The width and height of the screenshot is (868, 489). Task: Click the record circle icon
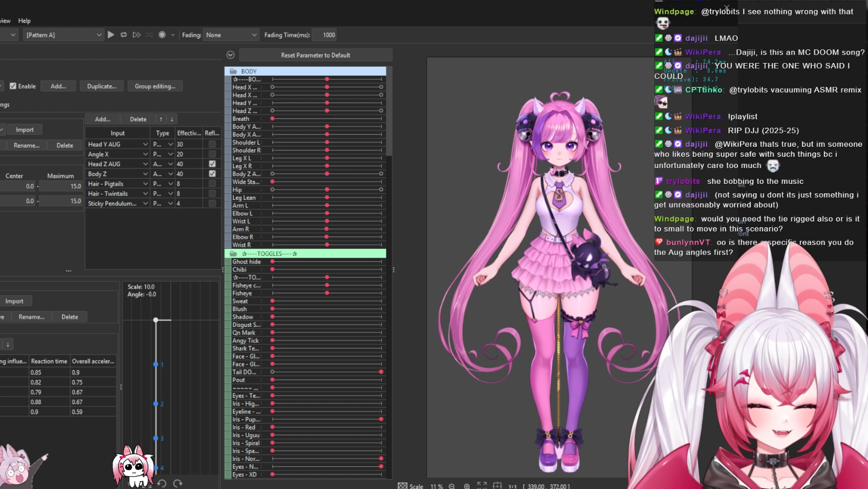(x=162, y=35)
